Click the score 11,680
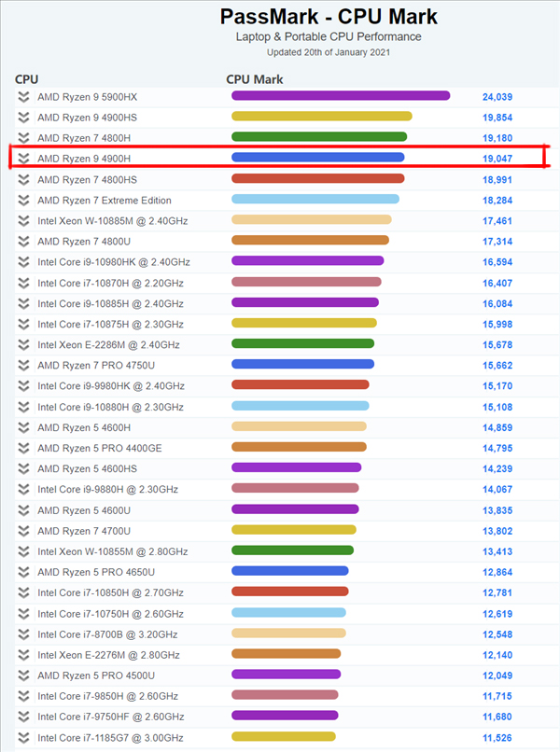 497,717
